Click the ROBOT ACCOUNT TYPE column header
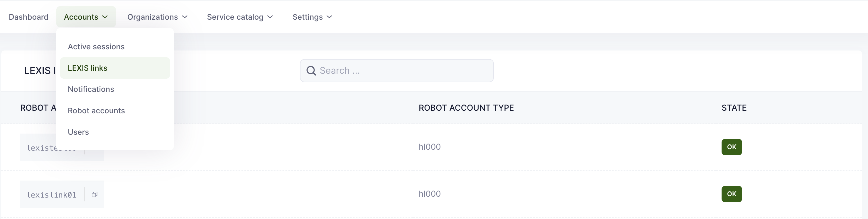This screenshot has width=868, height=219. pyautogui.click(x=466, y=108)
